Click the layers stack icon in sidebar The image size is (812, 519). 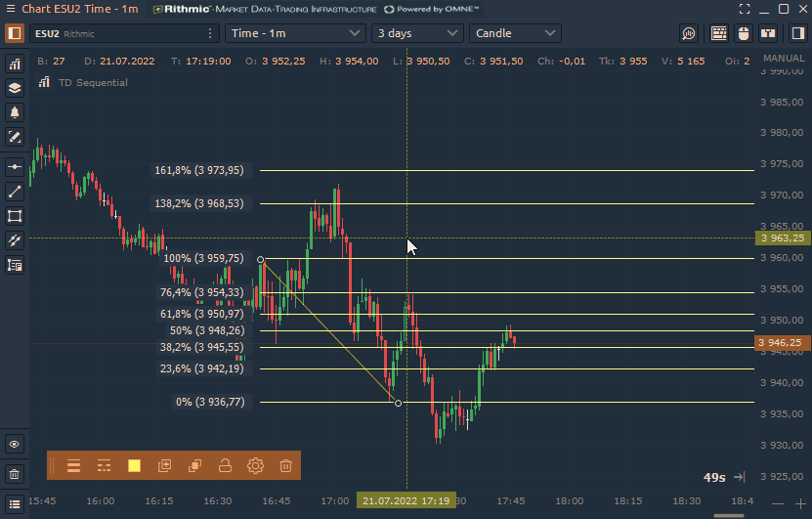click(15, 88)
